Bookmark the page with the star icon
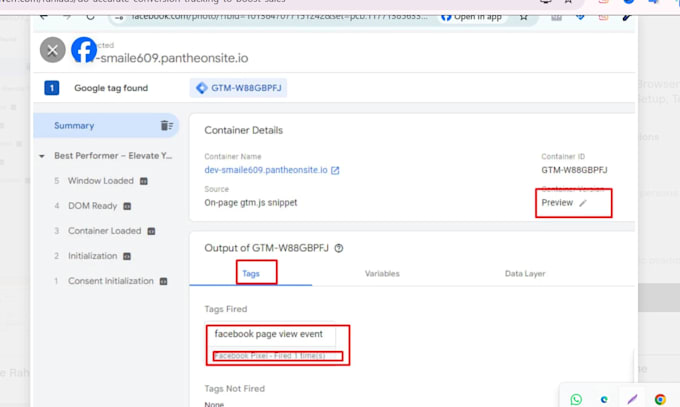This screenshot has width=680, height=407. (523, 17)
